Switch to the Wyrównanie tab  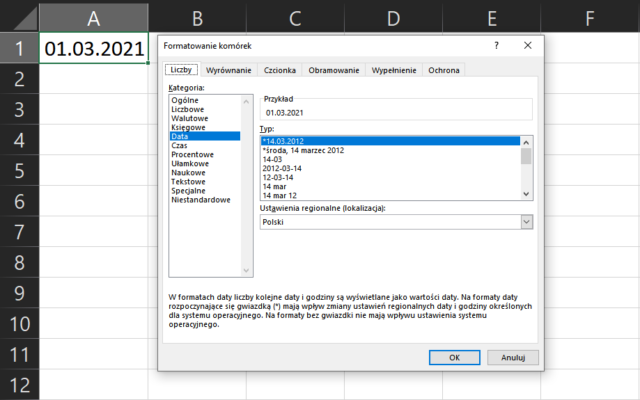click(x=229, y=70)
